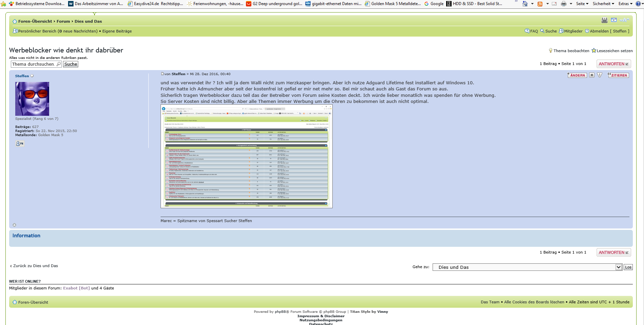Delete the post with the X icon
Image resolution: width=644 pixels, height=325 pixels.
point(592,75)
